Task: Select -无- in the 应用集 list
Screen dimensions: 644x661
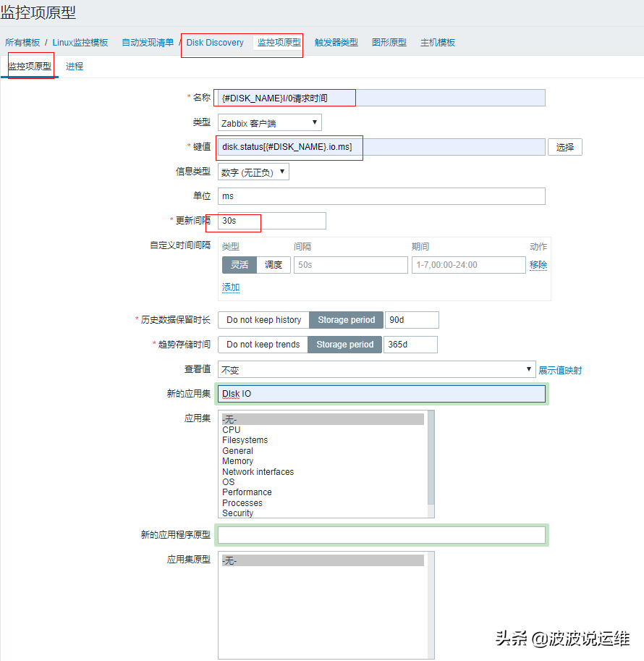Action: click(323, 419)
